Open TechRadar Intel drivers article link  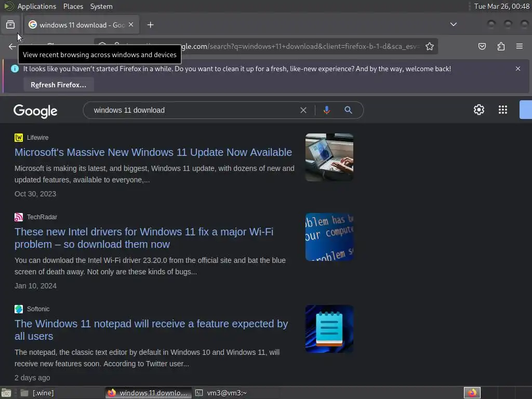pyautogui.click(x=144, y=238)
